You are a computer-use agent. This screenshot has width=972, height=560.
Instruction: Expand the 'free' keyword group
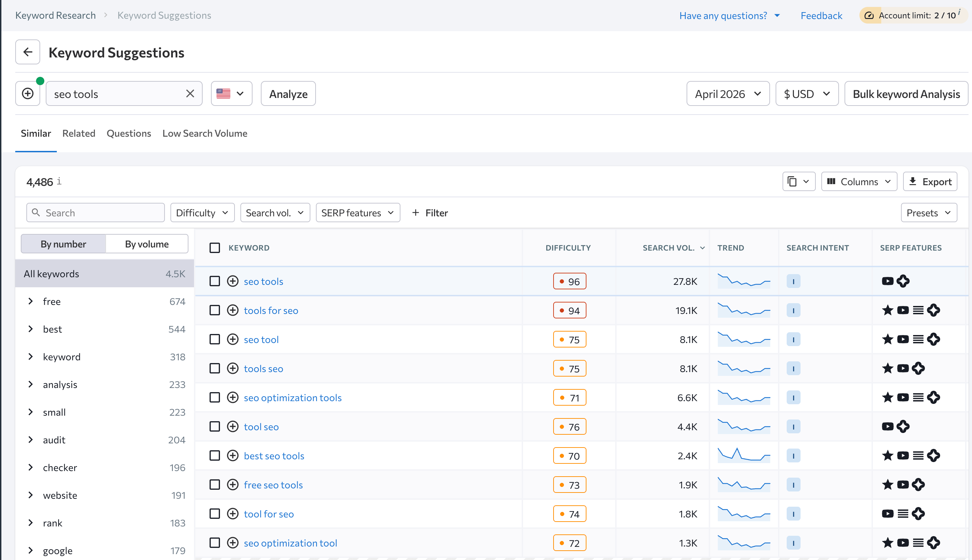pos(30,301)
